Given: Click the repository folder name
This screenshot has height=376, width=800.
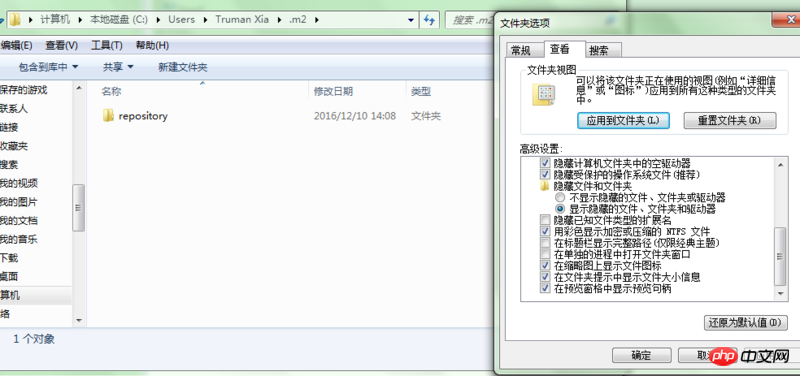Looking at the screenshot, I should click(x=143, y=116).
